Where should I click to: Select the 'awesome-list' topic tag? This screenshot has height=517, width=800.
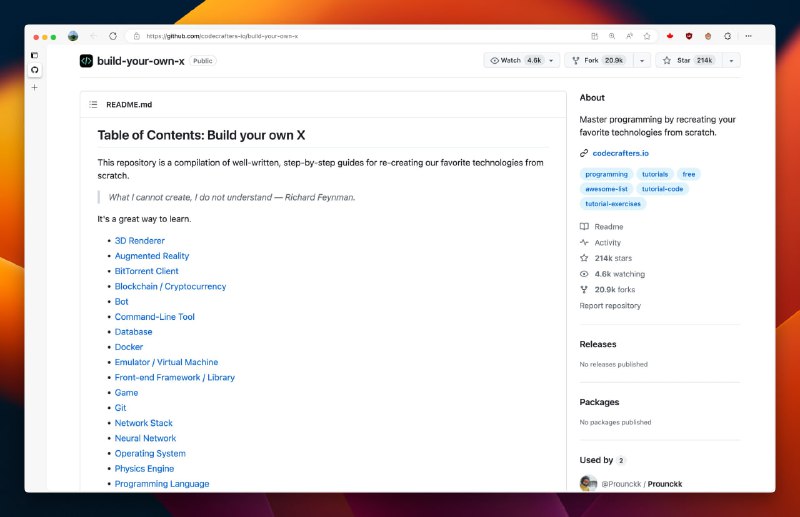coord(606,189)
